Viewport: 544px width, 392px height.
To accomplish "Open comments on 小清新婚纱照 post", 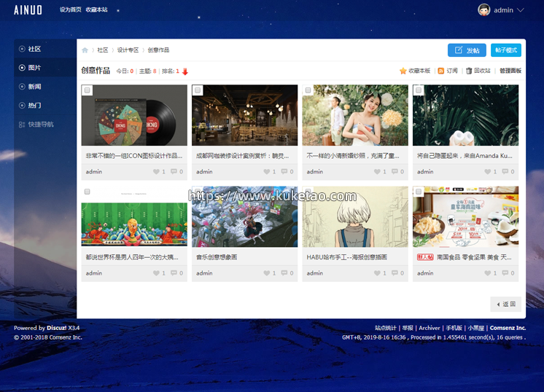I will point(395,171).
